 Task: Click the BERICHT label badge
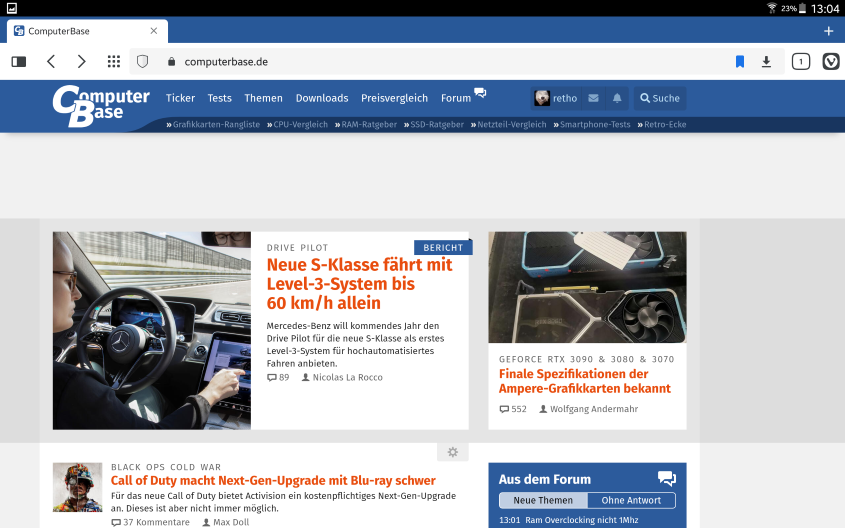pyautogui.click(x=443, y=247)
